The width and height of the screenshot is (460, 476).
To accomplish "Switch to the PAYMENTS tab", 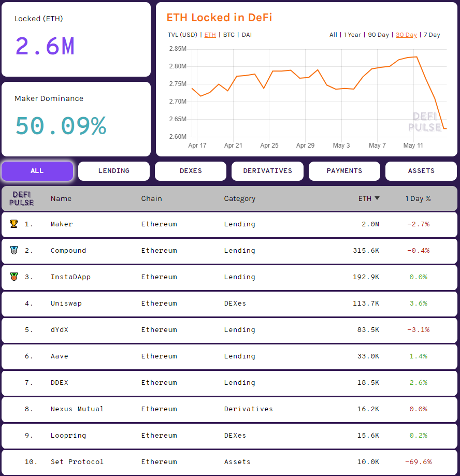I will [344, 171].
